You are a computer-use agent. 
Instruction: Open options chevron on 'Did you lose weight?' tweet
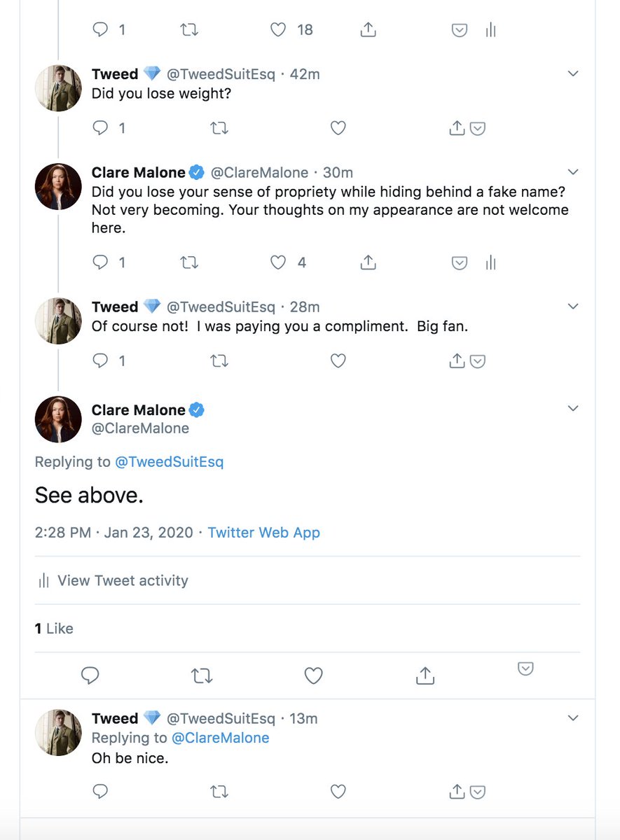[x=573, y=73]
